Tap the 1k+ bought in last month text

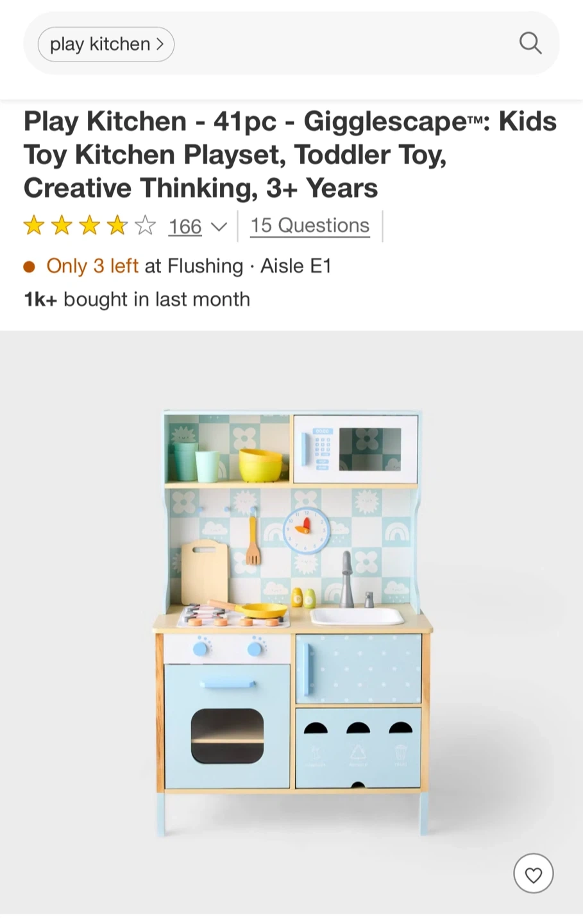[x=137, y=299]
